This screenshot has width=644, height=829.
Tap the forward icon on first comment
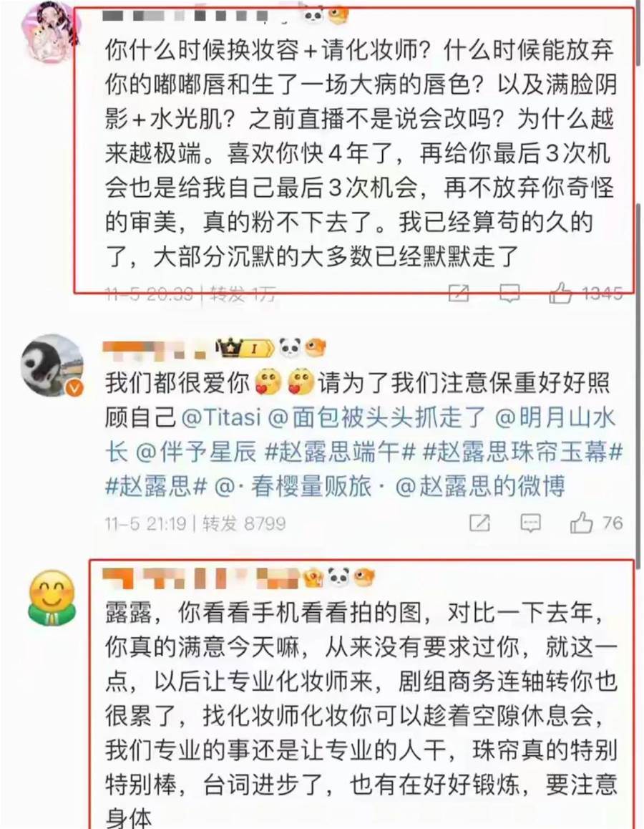tap(459, 293)
